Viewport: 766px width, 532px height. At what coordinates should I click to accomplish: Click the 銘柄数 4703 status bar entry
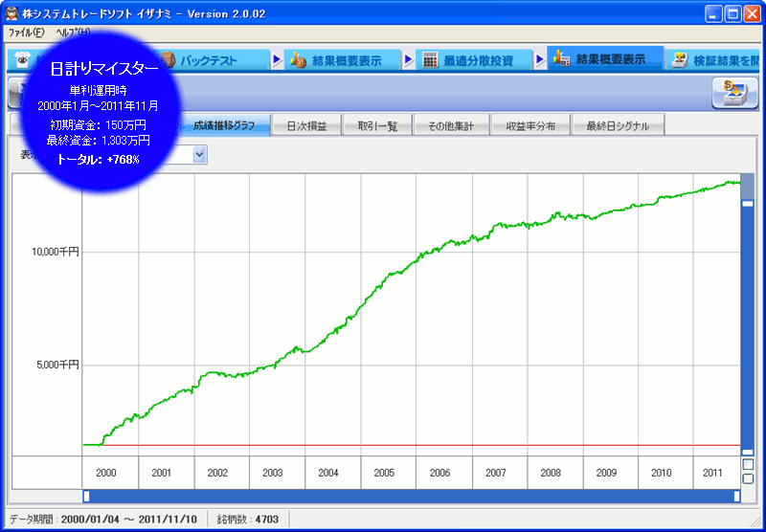(x=248, y=519)
